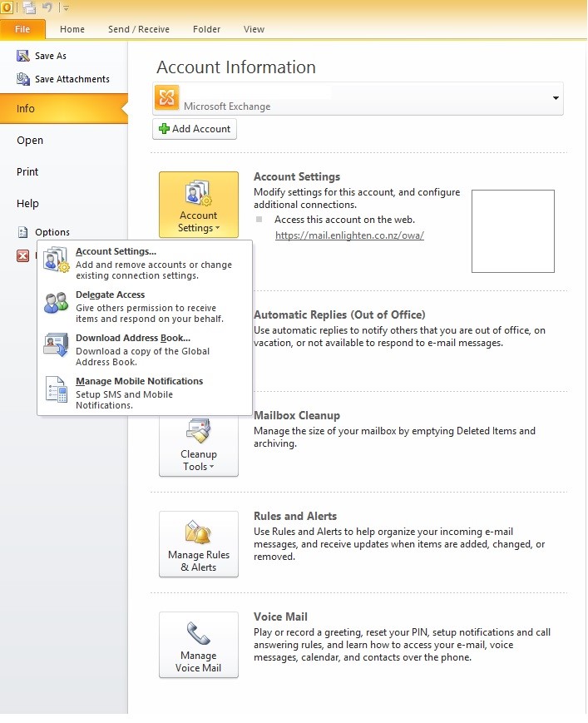Click the Send/Receive All Folders quick access icon
588x723 pixels.
click(29, 7)
